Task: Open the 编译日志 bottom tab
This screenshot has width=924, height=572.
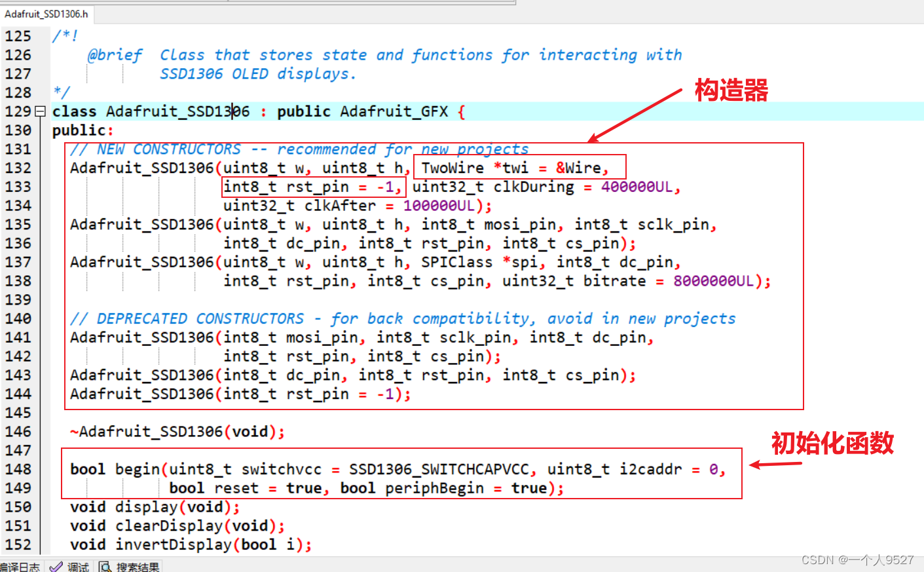Action: point(20,567)
